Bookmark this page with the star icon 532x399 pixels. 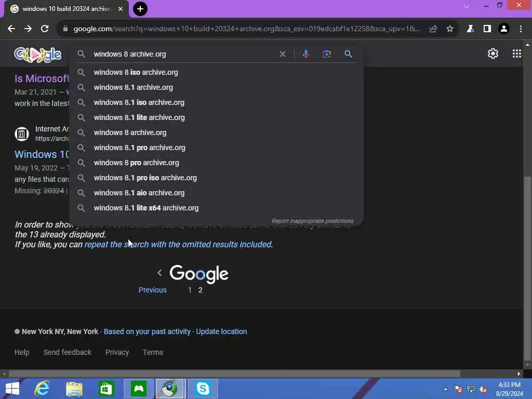tap(450, 29)
